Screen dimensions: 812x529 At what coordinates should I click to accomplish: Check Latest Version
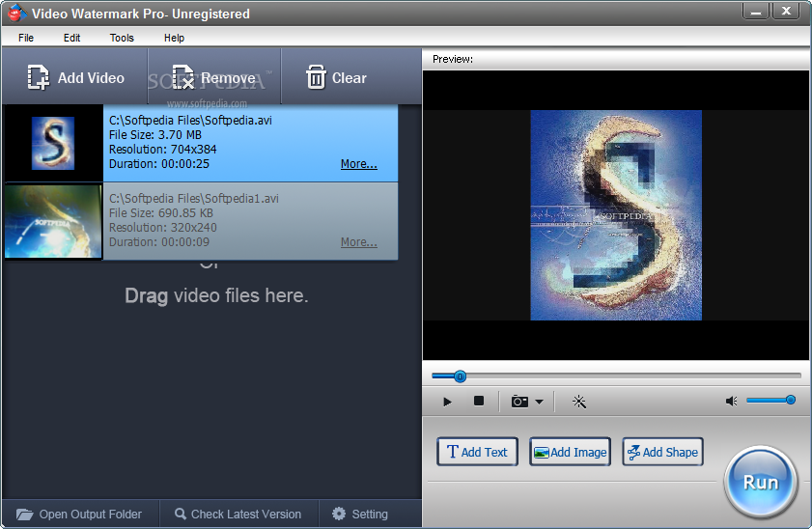pyautogui.click(x=238, y=514)
